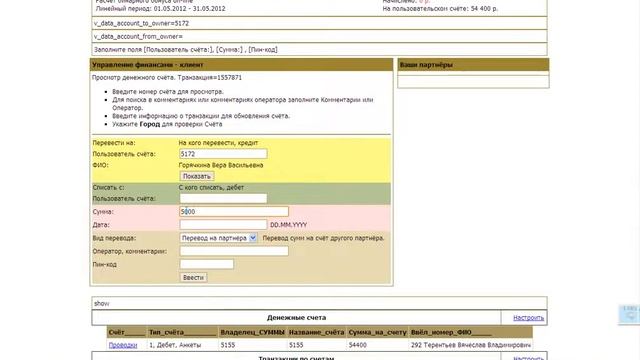Viewport: 640px width, 360px height.
Task: Open the Проводки link in accounts table
Action: (x=123, y=345)
